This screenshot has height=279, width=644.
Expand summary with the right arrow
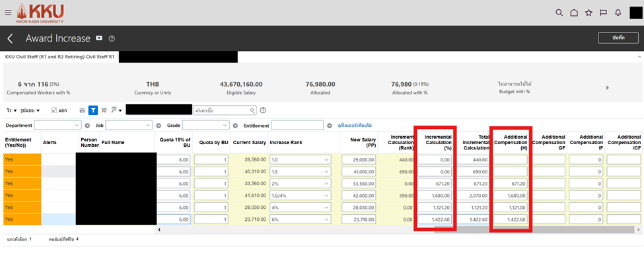(x=607, y=88)
